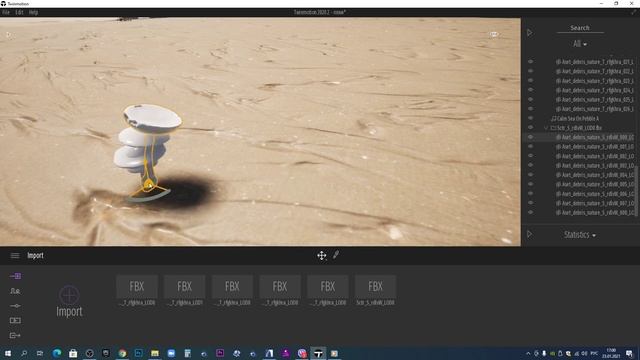Open the Edit menu
Image resolution: width=640 pixels, height=360 pixels.
(x=19, y=12)
